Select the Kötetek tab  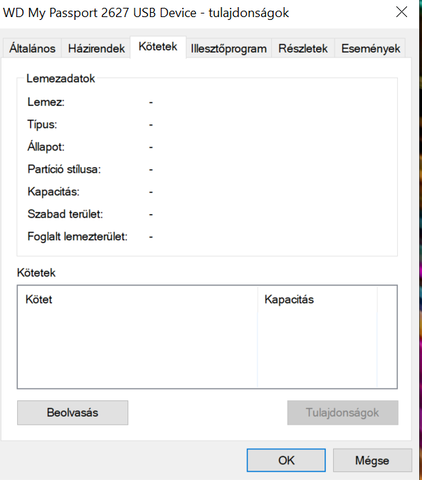click(158, 47)
